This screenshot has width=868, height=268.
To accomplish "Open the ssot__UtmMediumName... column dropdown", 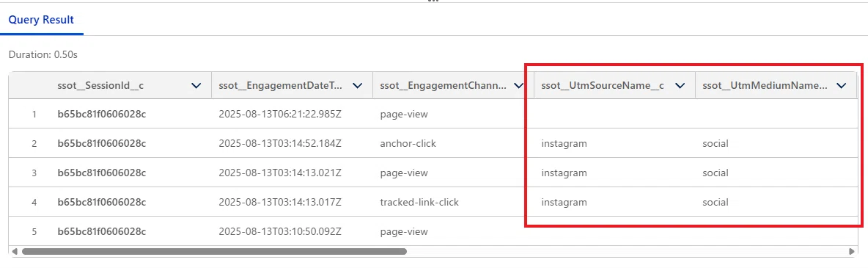I will pyautogui.click(x=842, y=85).
